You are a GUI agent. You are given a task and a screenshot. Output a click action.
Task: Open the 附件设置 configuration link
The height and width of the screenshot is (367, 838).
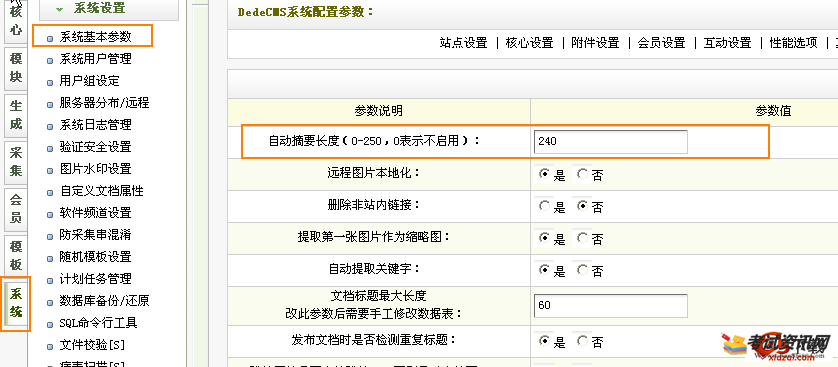coord(595,43)
